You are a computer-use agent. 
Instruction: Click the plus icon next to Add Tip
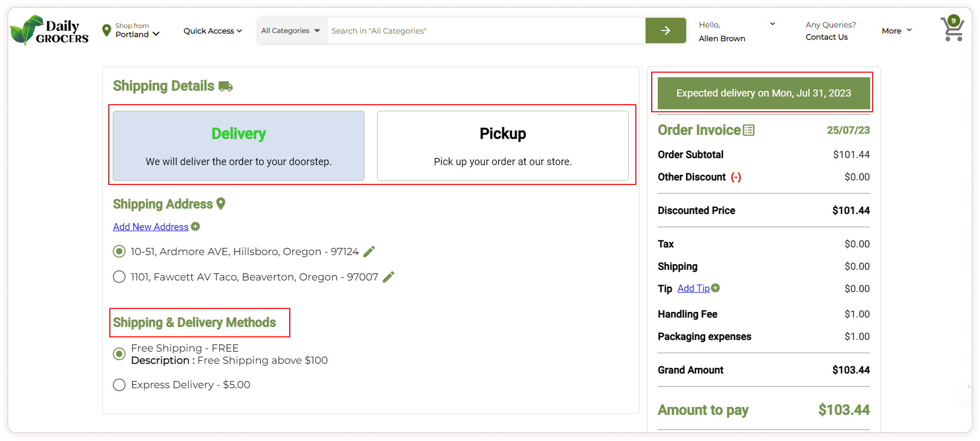716,288
